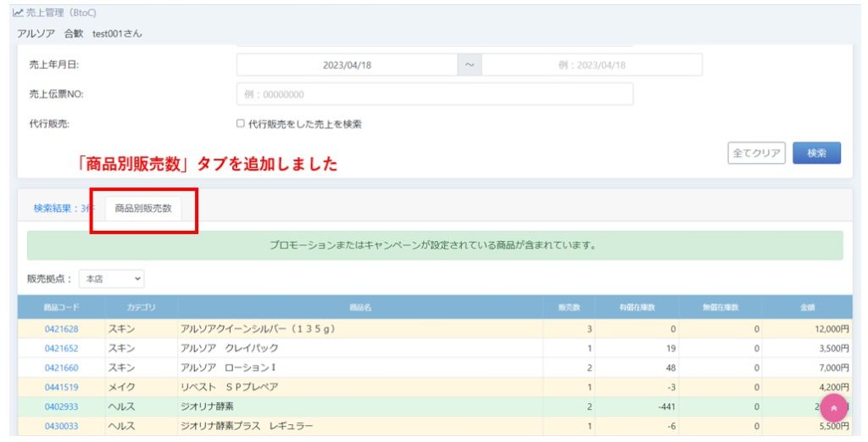
Task: Open product code 0421652 link
Action: pos(61,348)
